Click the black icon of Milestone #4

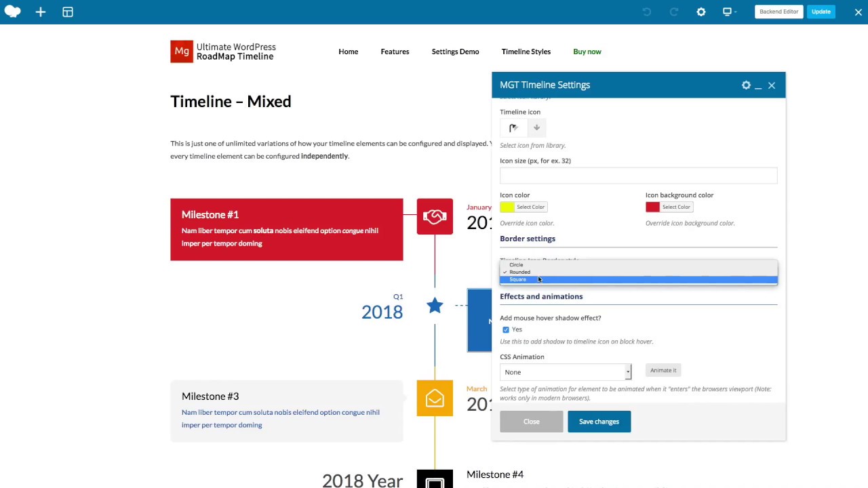[x=435, y=479]
